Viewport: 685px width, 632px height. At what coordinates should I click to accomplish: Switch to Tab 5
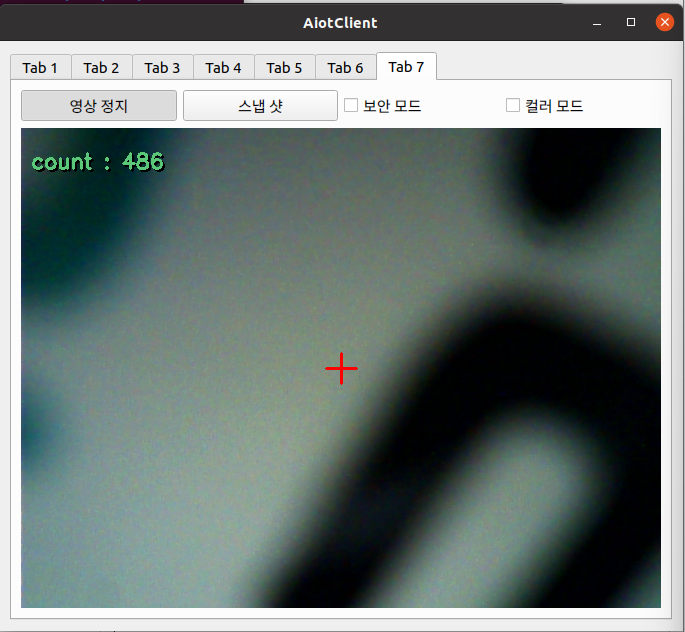tap(284, 68)
